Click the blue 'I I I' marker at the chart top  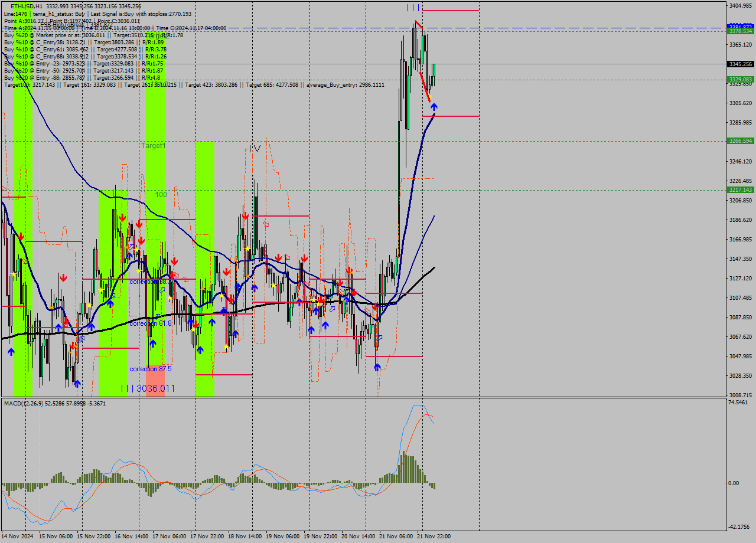coord(413,7)
